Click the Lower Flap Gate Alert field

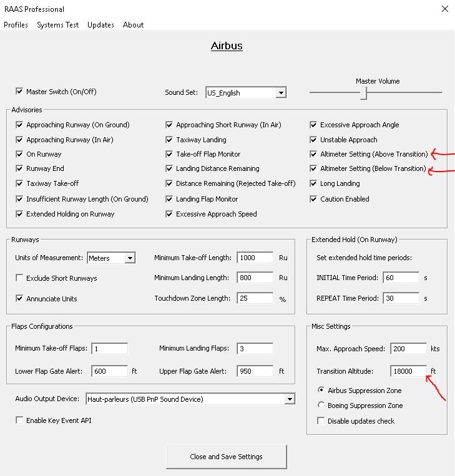(x=110, y=371)
